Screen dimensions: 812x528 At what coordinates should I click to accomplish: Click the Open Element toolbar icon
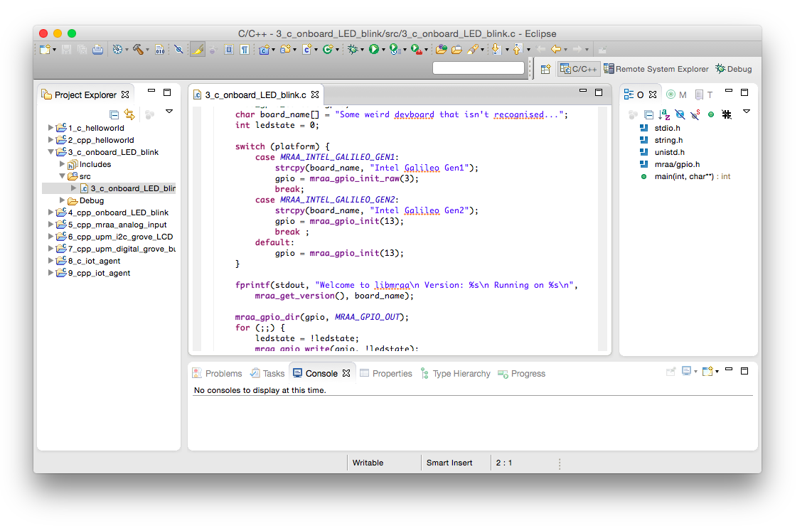coord(442,50)
